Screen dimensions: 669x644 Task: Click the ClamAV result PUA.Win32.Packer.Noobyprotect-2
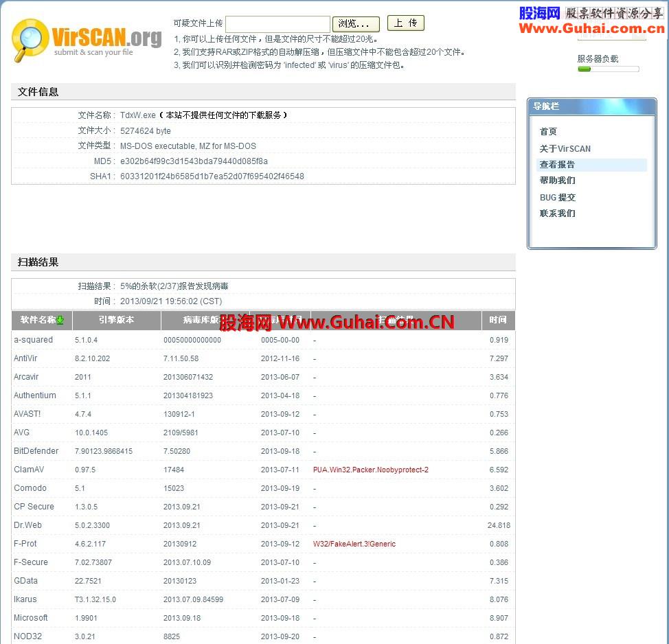click(371, 470)
